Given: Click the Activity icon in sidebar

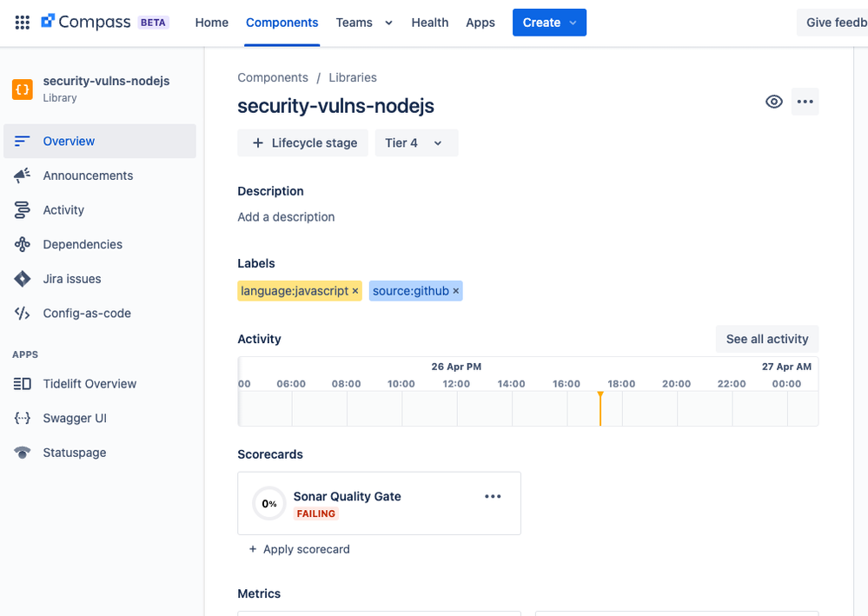Looking at the screenshot, I should (x=22, y=209).
